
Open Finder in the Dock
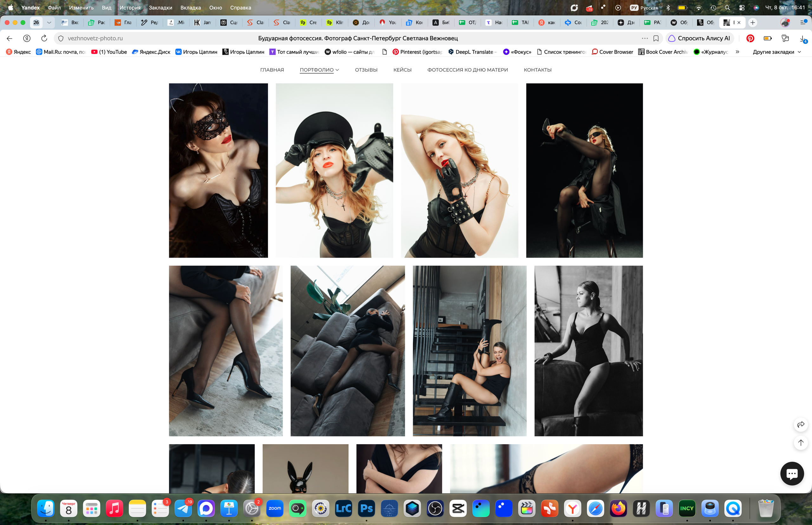46,508
